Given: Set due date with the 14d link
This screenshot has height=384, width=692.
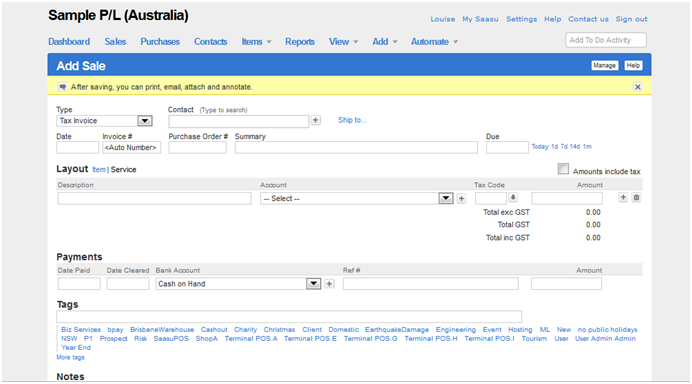Looking at the screenshot, I should tap(575, 147).
